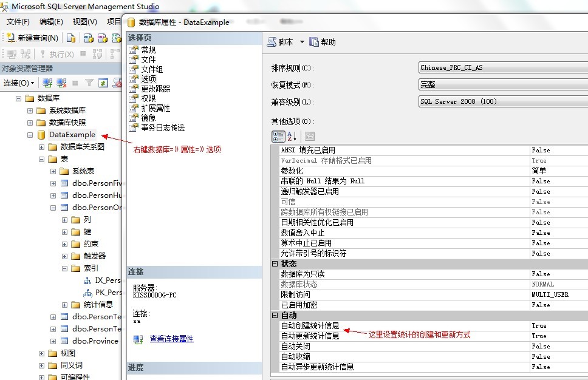The height and width of the screenshot is (380, 588).
Task: Open the 扩展属性 page
Action: pyautogui.click(x=156, y=108)
